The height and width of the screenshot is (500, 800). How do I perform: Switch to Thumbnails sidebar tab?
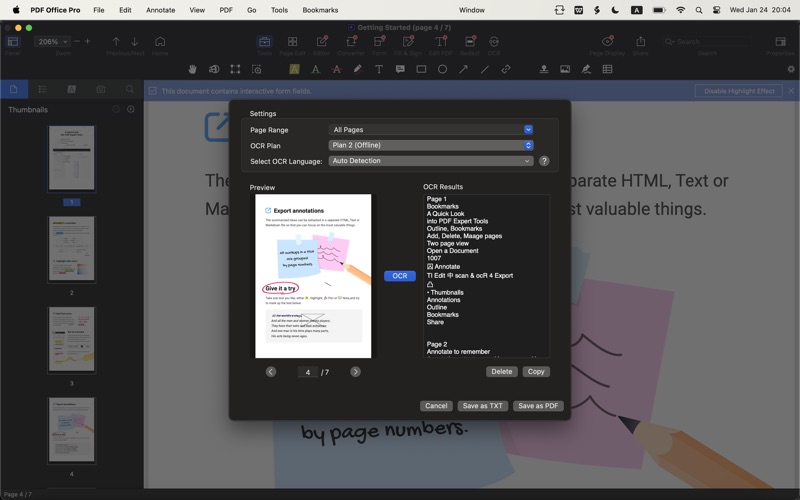point(14,89)
